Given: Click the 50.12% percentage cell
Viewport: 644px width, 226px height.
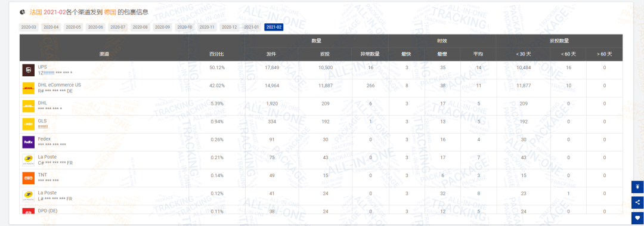Looking at the screenshot, I should click(216, 67).
